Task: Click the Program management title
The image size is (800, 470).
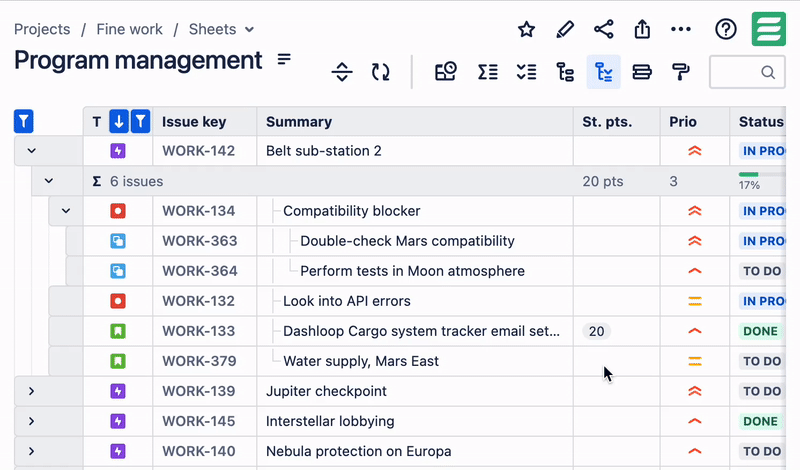Action: [x=138, y=60]
